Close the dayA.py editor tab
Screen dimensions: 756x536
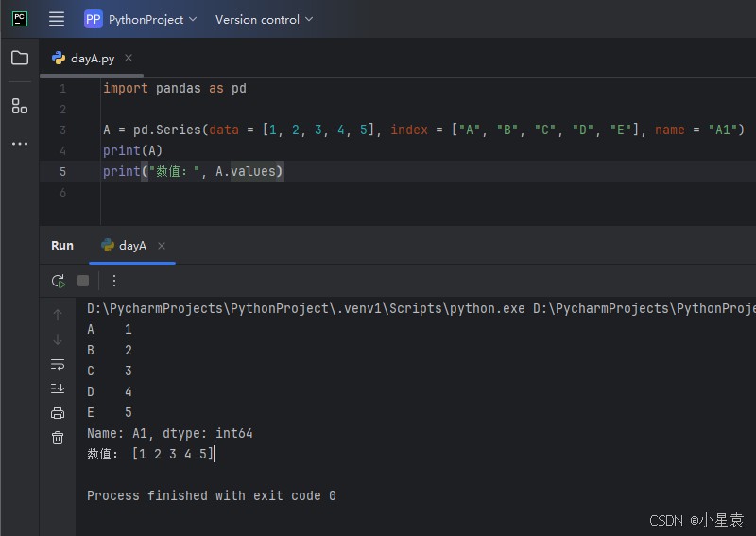pos(129,58)
